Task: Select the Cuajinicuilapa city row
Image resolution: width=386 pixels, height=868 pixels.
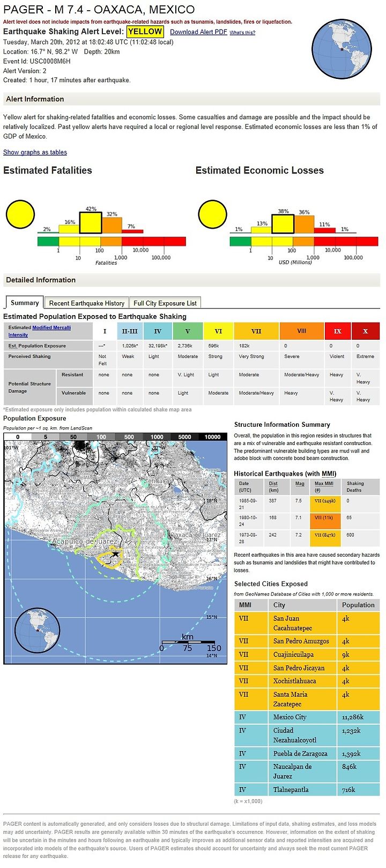Action: point(307,654)
